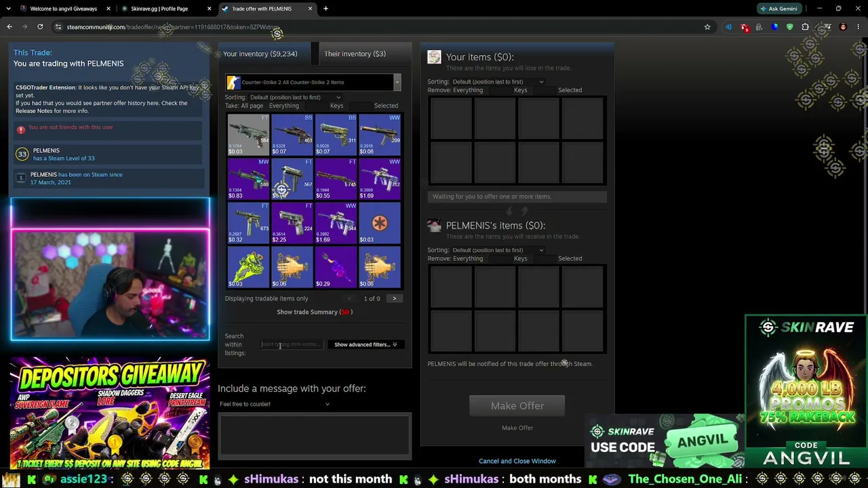Pick the FT item numbered 567
The image size is (868, 488).
click(292, 178)
